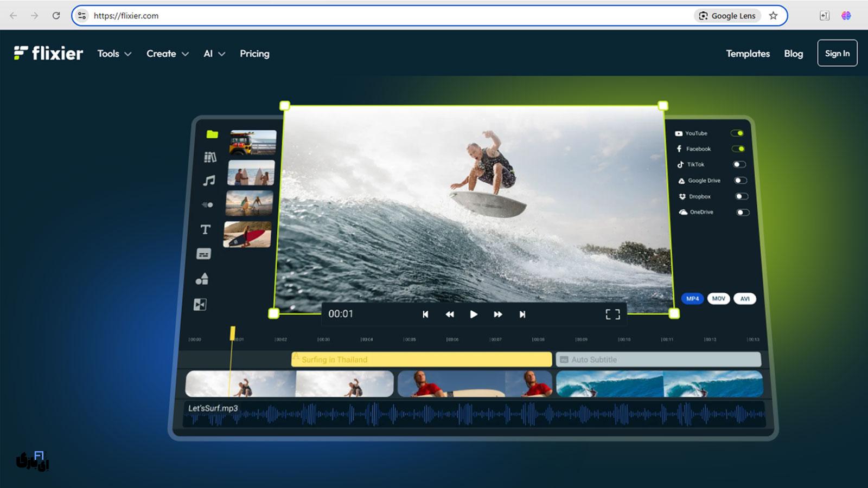Click the Sign In button
868x488 pixels.
click(x=837, y=53)
